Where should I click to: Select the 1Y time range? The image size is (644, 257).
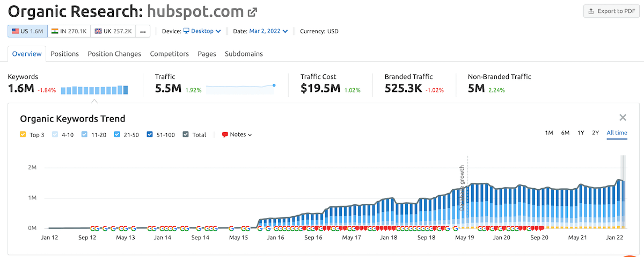click(581, 133)
